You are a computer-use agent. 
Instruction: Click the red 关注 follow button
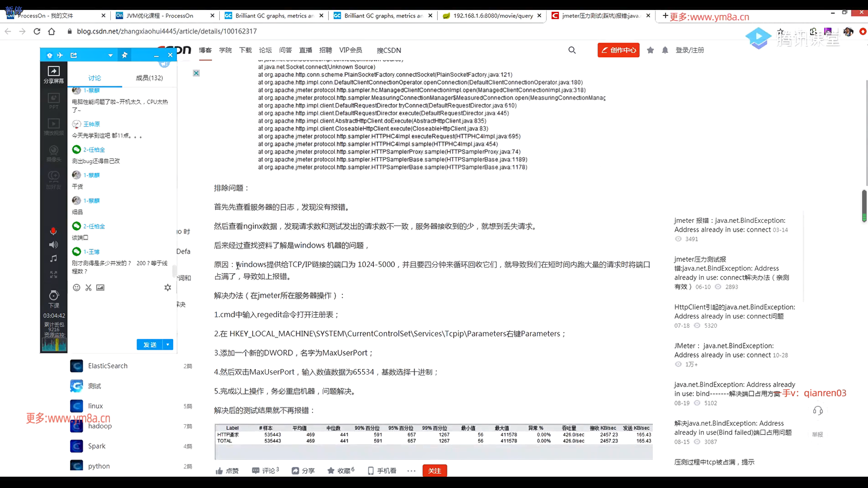(434, 471)
